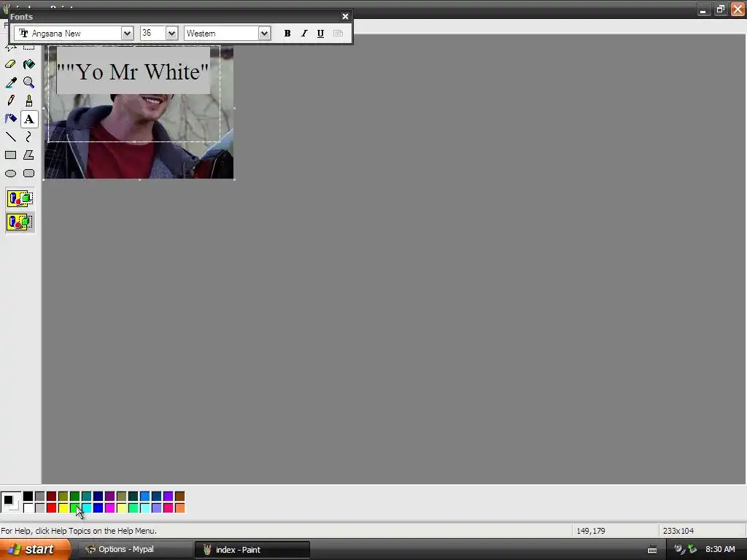Select the Magnifier tool
The image size is (747, 560).
click(28, 82)
